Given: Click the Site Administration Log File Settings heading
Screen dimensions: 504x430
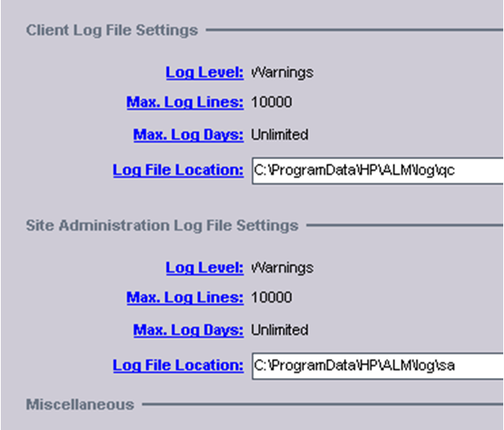Looking at the screenshot, I should [x=162, y=225].
